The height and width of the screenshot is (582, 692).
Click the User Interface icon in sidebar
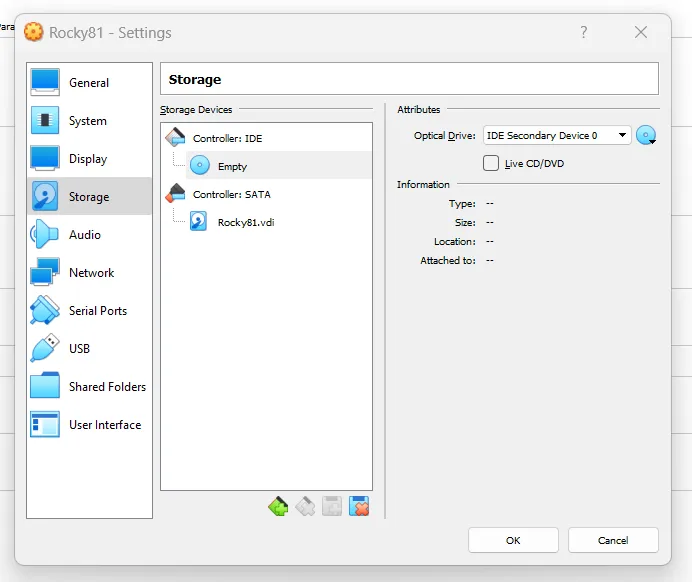point(45,424)
